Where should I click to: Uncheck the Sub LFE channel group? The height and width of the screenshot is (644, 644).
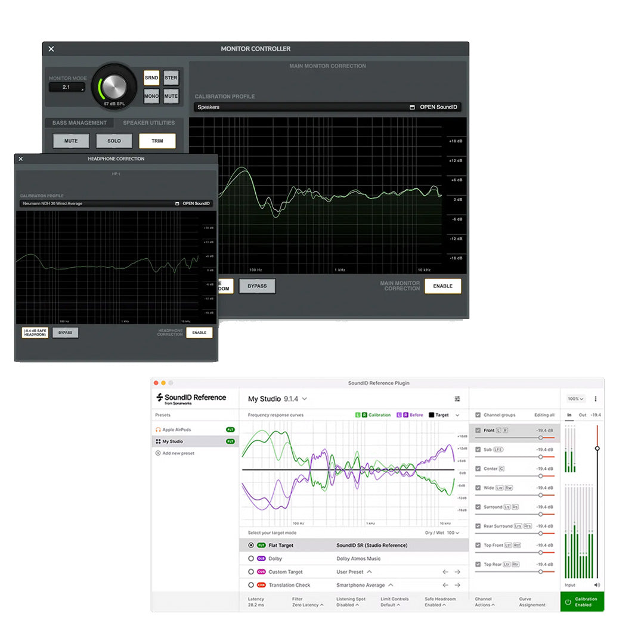478,448
